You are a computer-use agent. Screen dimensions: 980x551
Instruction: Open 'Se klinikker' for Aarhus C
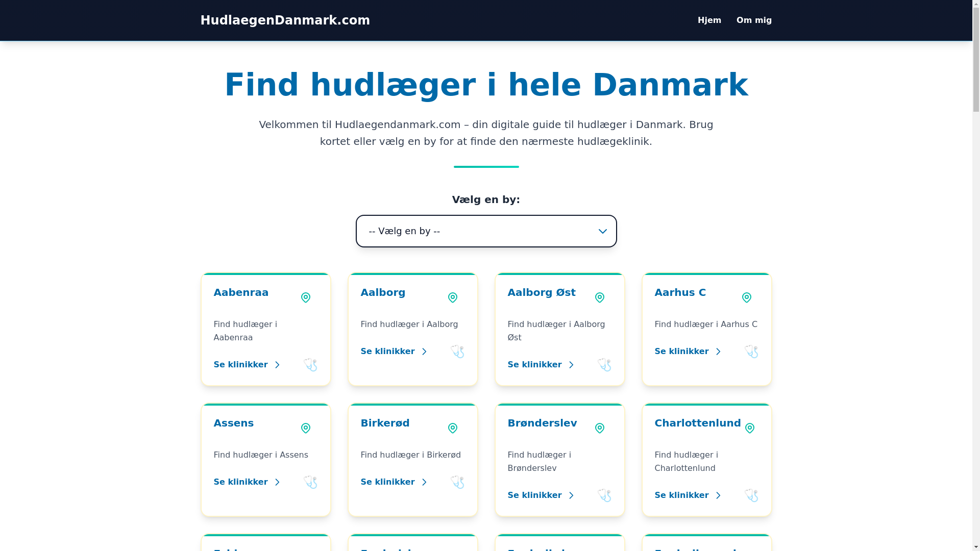click(x=689, y=352)
